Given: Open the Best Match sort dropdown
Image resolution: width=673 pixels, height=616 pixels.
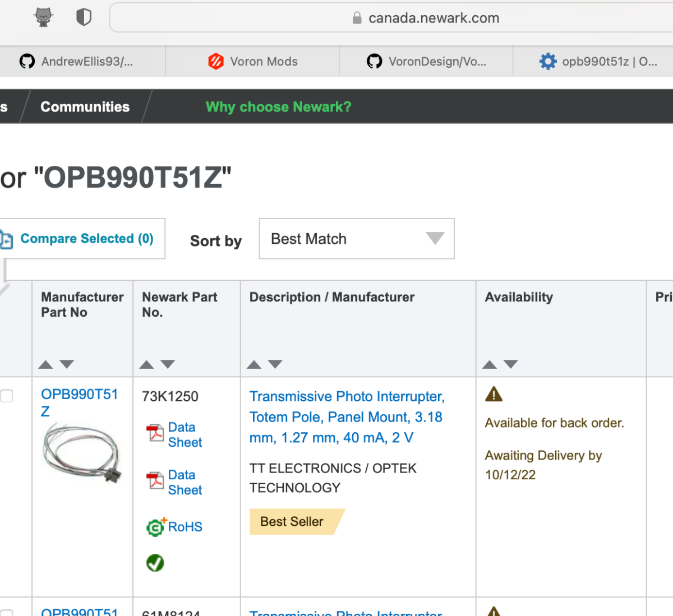Looking at the screenshot, I should 357,239.
